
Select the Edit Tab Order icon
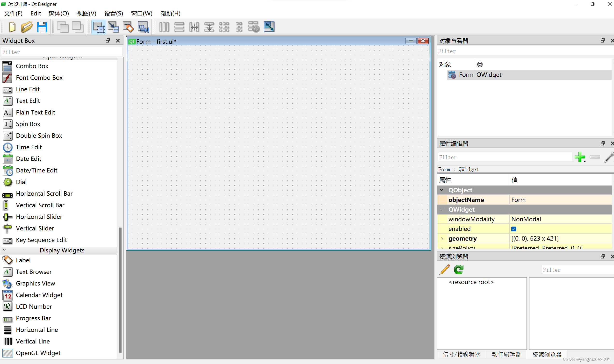point(143,27)
